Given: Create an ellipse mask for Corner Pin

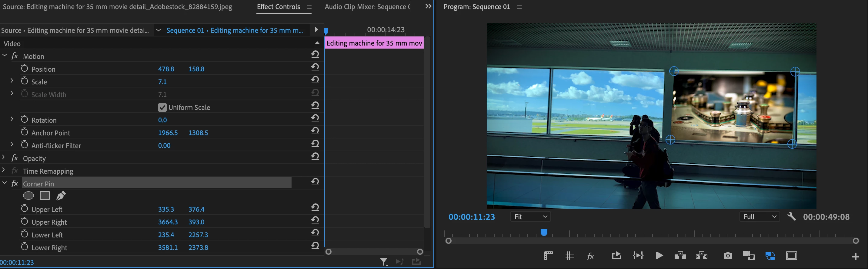Looking at the screenshot, I should [28, 196].
